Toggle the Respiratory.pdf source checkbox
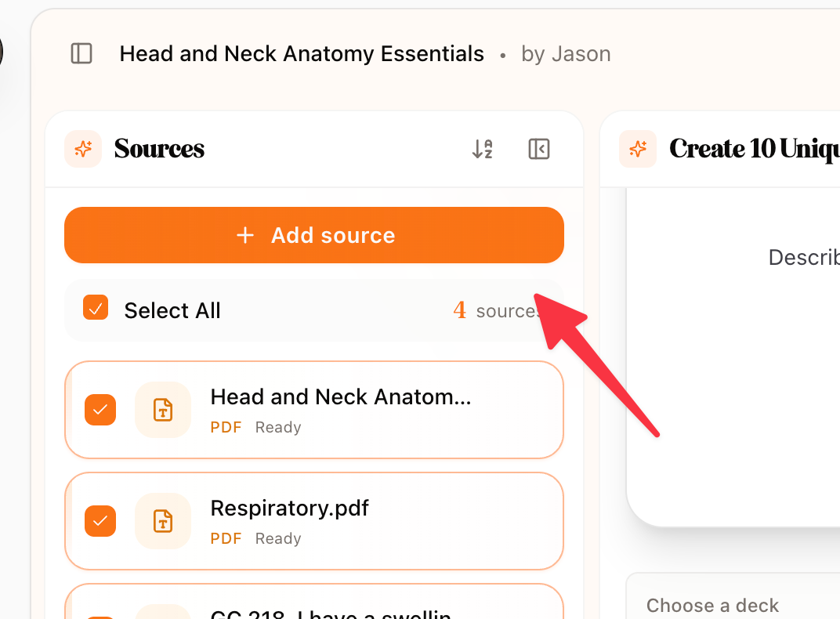The width and height of the screenshot is (840, 619). [x=100, y=521]
